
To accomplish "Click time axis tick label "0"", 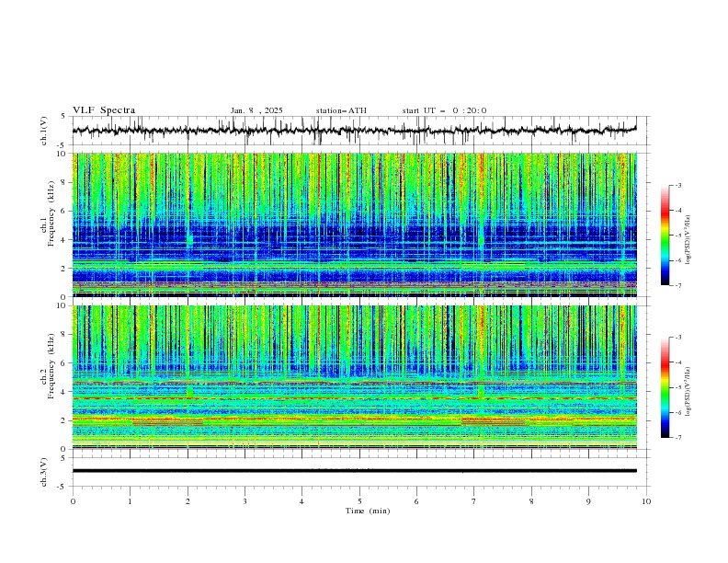I will point(73,501).
